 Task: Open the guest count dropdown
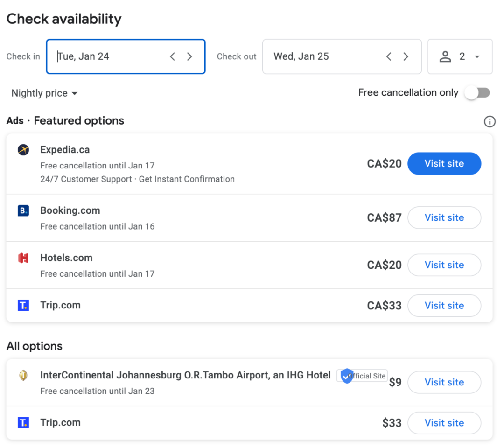460,56
